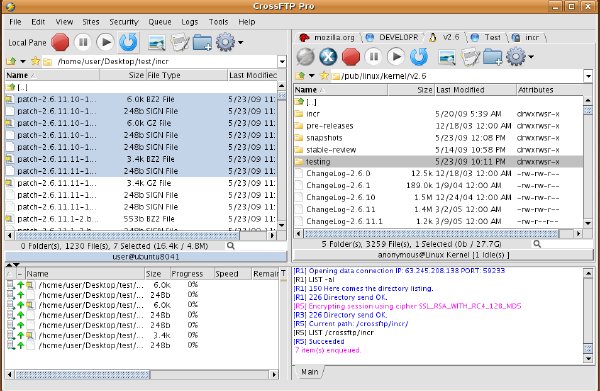Sort local files by File Type column
The height and width of the screenshot is (391, 600).
tap(186, 75)
